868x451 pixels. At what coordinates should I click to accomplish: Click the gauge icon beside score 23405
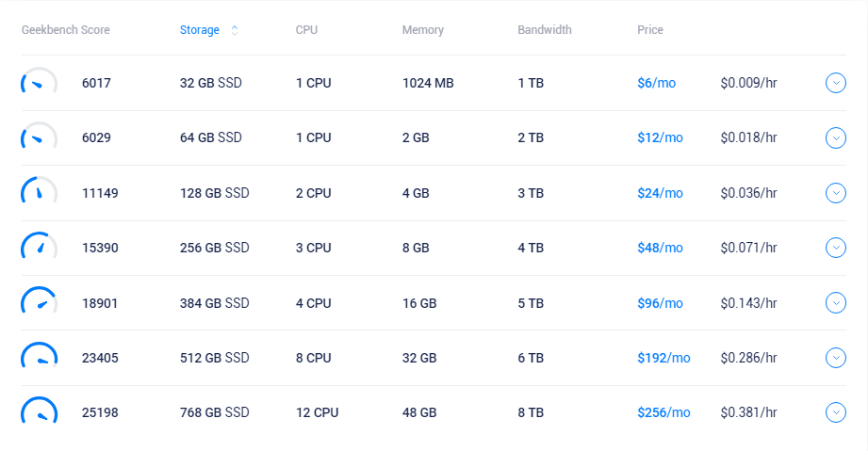pos(39,357)
